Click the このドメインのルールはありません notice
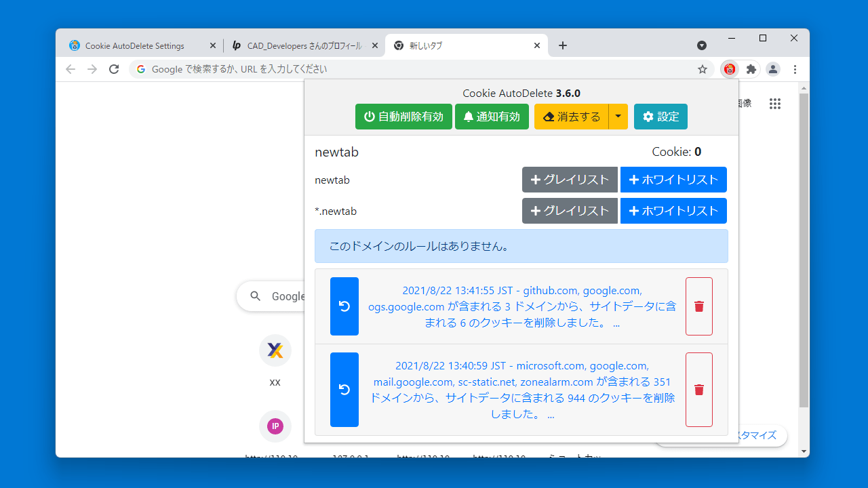 point(521,246)
